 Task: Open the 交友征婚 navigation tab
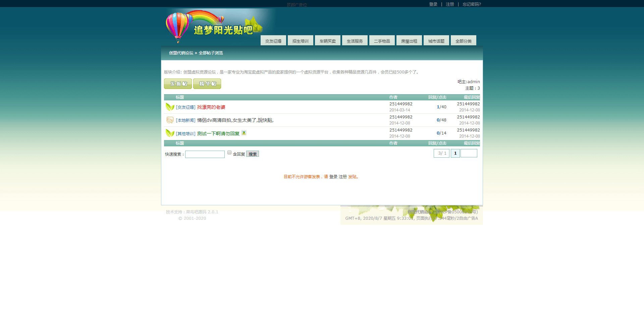tap(273, 41)
